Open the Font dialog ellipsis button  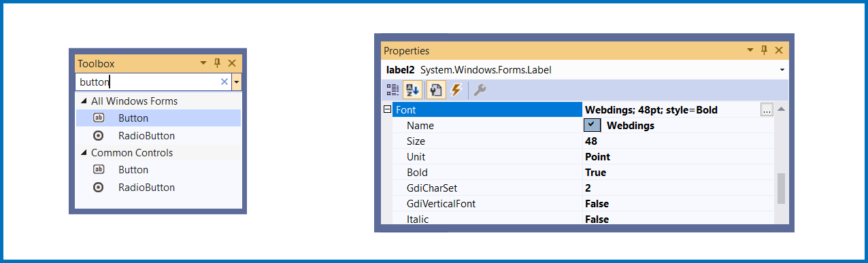pyautogui.click(x=767, y=109)
